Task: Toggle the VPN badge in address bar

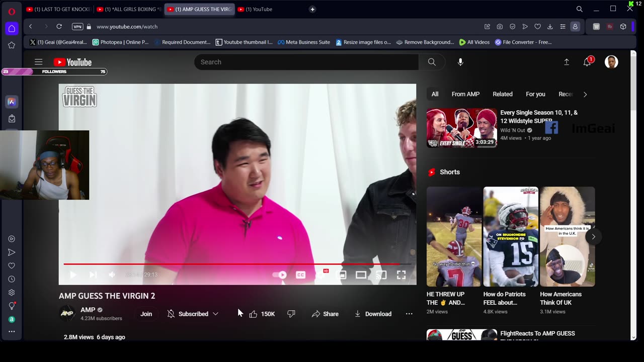Action: coord(77,27)
